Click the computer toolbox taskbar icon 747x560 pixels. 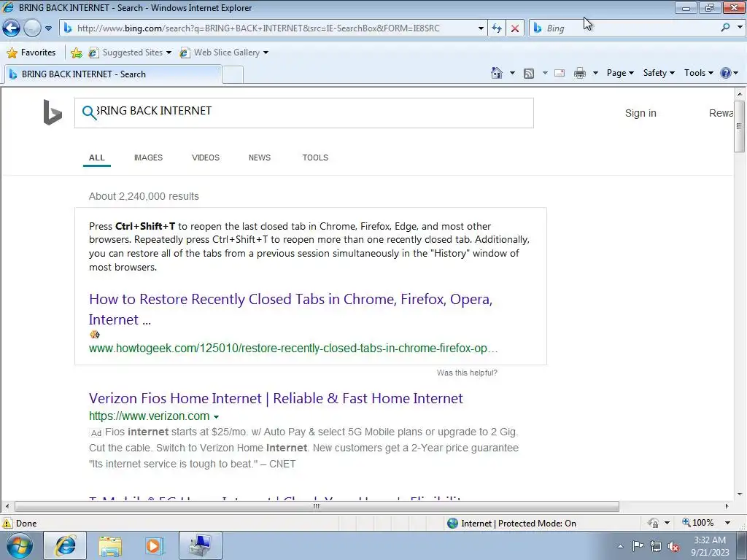click(201, 545)
